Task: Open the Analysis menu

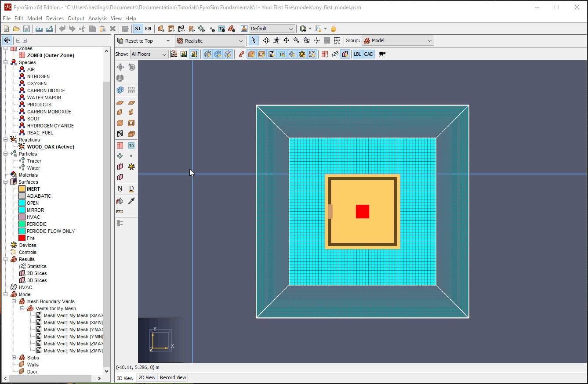Action: (x=98, y=18)
